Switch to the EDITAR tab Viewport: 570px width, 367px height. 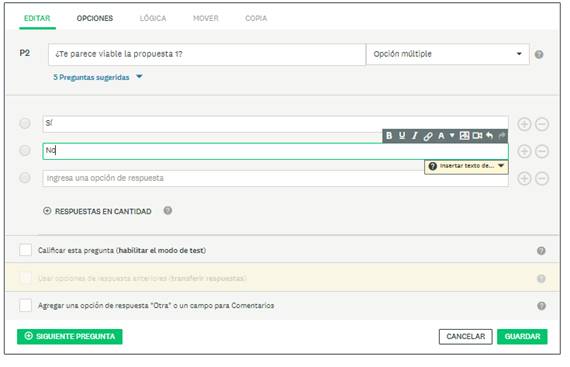[x=37, y=18]
